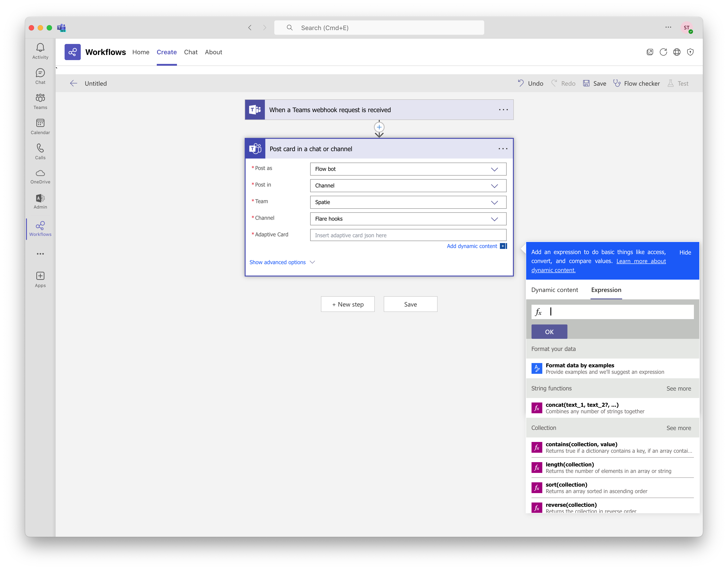Switch to the Dynamic content tab

554,290
